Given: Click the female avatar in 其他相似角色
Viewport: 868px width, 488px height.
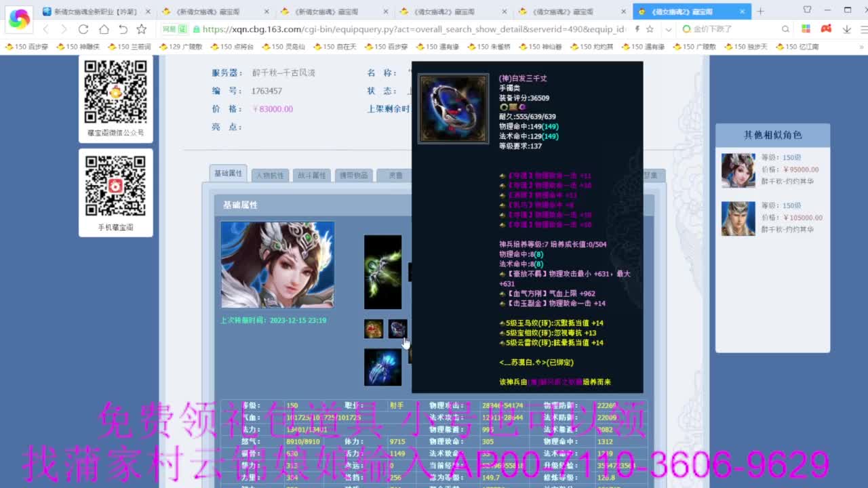Looking at the screenshot, I should [x=738, y=170].
